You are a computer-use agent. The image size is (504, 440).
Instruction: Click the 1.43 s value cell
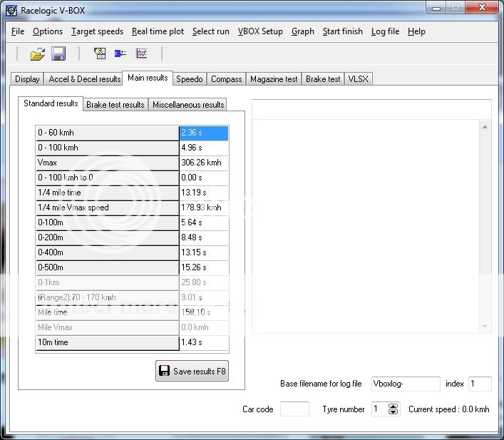point(204,342)
